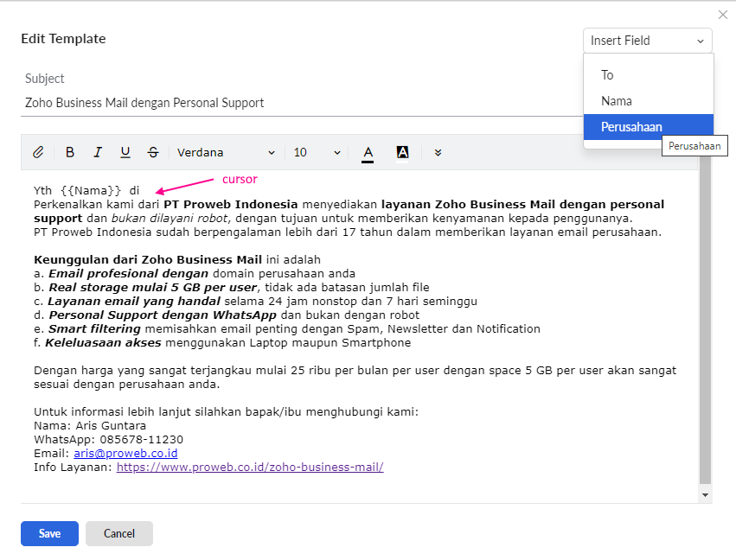Click the Cancel button
Screen dimensions: 736x560
point(119,534)
